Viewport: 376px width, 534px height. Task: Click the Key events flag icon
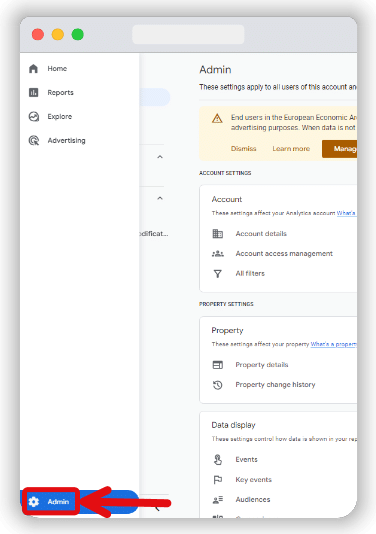[x=218, y=480]
